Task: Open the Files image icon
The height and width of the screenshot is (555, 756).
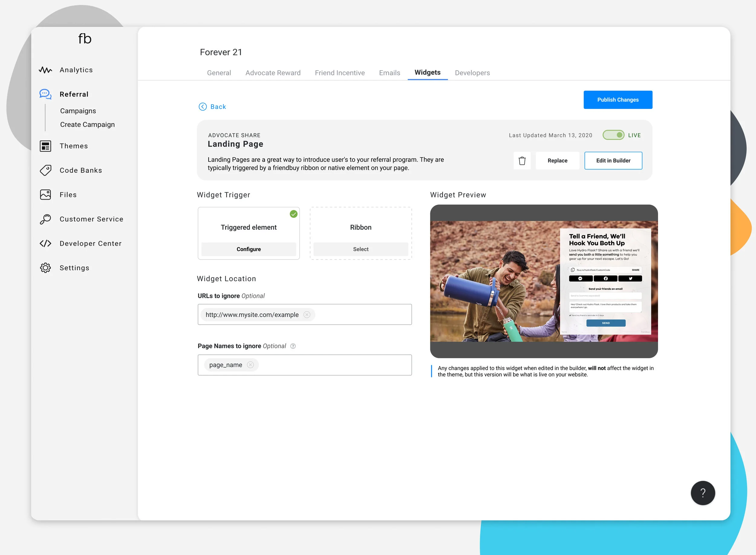Action: click(x=45, y=195)
